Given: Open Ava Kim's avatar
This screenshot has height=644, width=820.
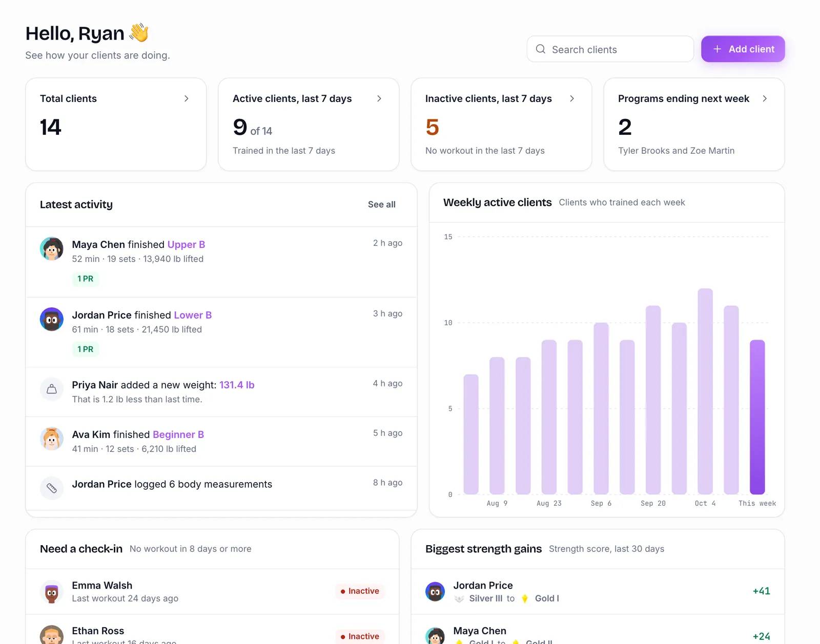Looking at the screenshot, I should 52,439.
